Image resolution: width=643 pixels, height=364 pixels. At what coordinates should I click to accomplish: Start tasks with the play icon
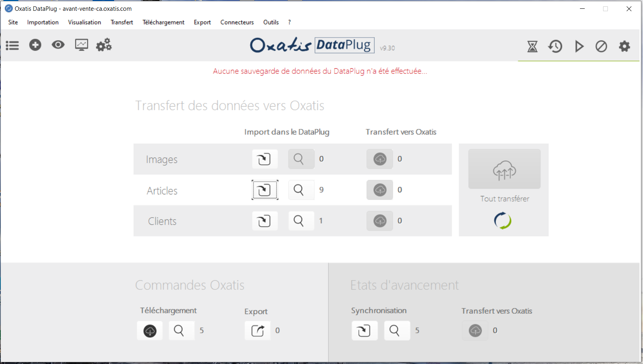point(579,47)
